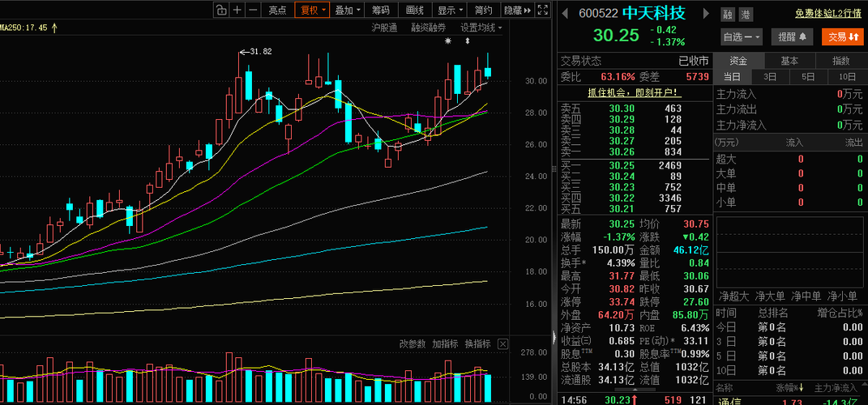The width and height of the screenshot is (868, 405).
Task: Click the 融 margin trading badge
Action: [728, 15]
